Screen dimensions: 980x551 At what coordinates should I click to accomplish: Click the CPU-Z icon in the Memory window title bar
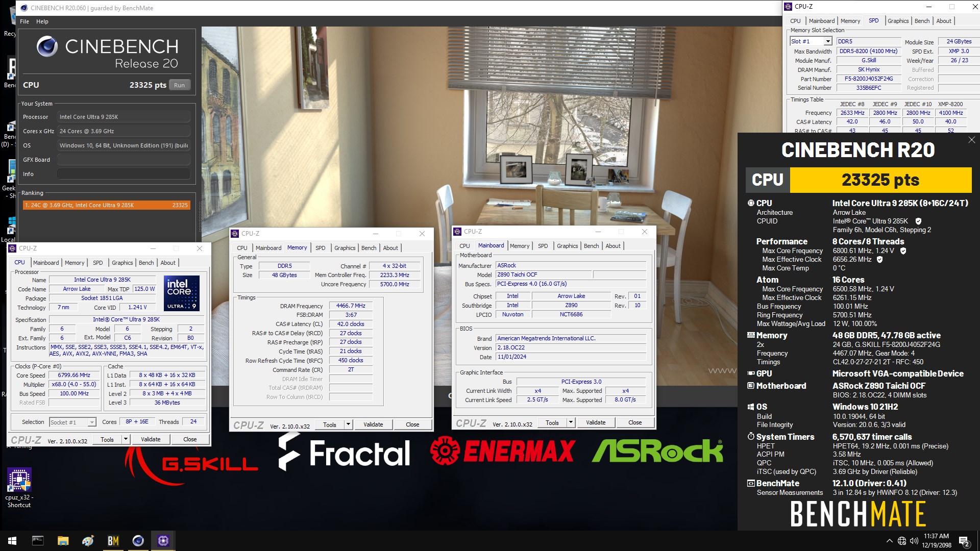pos(235,234)
